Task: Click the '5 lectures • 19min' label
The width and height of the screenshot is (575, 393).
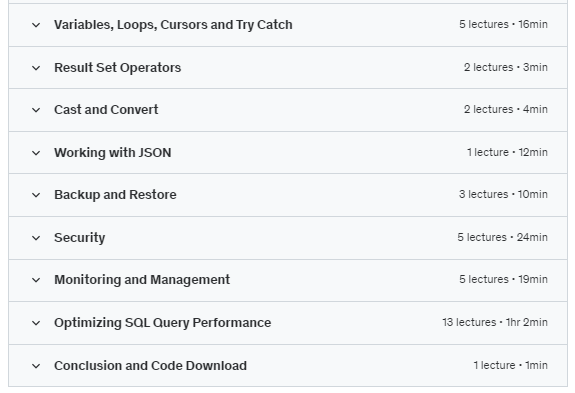Action: [503, 279]
